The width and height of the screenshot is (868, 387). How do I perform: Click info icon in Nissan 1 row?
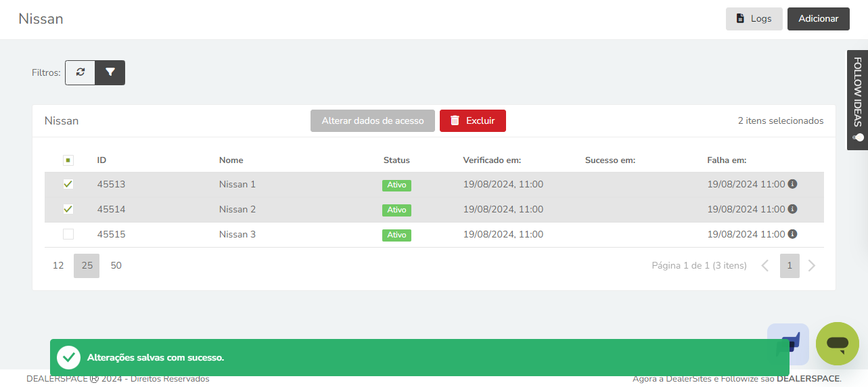(x=792, y=184)
